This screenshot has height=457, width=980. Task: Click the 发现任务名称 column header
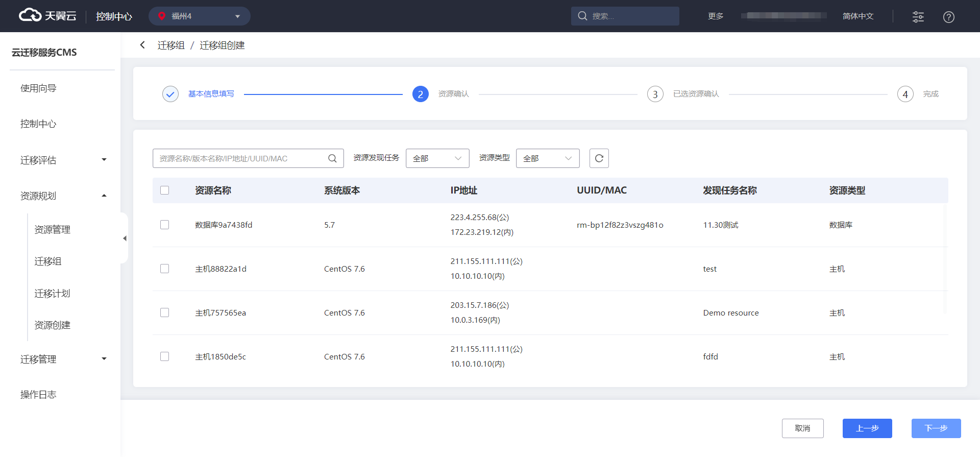[730, 190]
